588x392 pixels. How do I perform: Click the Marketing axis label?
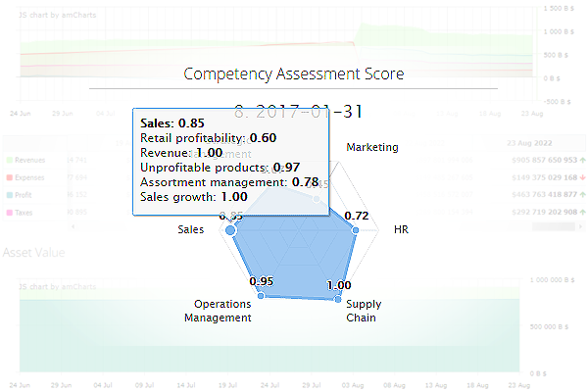point(372,147)
